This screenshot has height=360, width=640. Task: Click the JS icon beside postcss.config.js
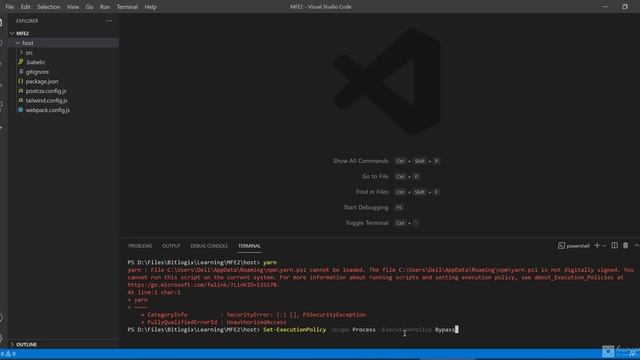tap(20, 91)
